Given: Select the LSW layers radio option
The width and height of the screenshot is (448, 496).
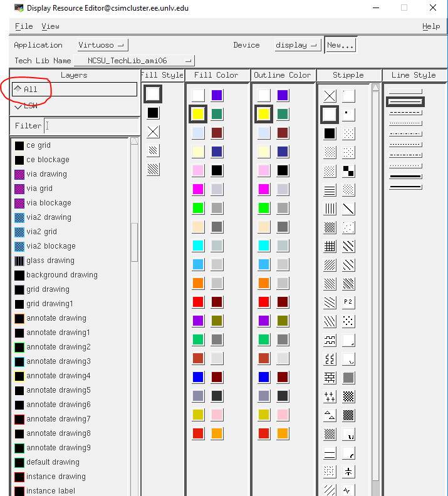Looking at the screenshot, I should tap(26, 106).
